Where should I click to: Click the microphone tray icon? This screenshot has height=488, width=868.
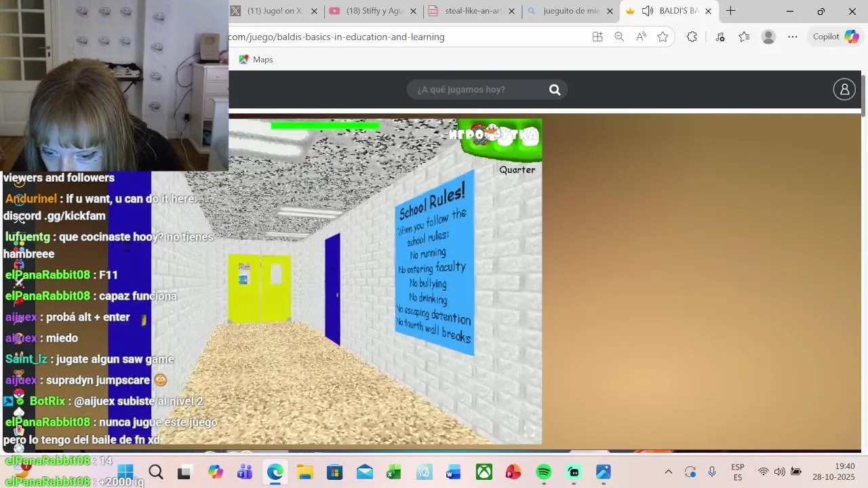[712, 472]
